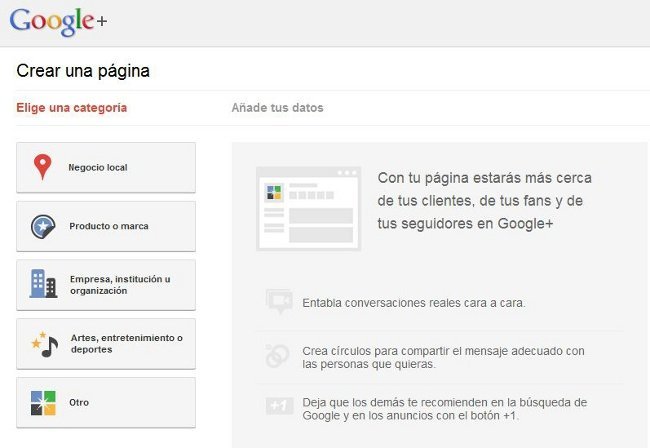Screen dimensions: 650x448
Task: Switch to the Elige una categoría tab
Action: (x=71, y=108)
